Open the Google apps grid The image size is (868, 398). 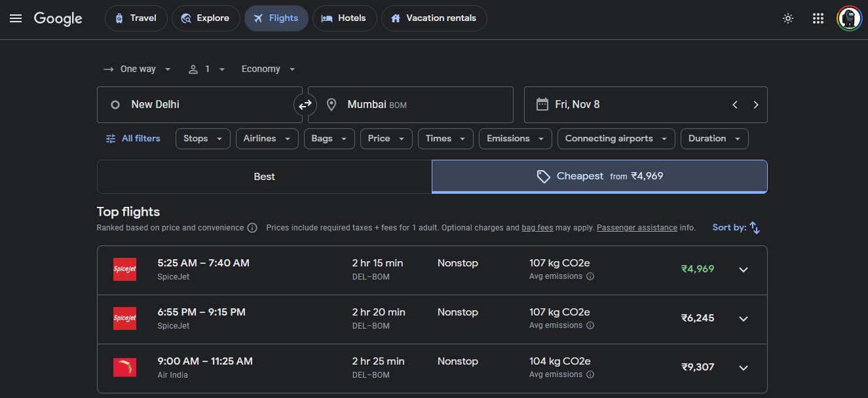pos(818,18)
